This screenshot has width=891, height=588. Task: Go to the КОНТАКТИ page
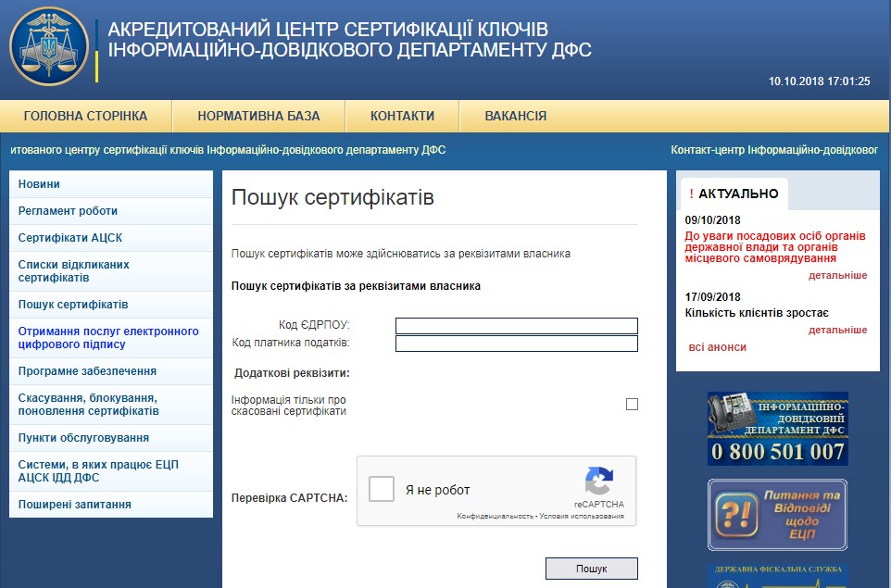pyautogui.click(x=402, y=117)
